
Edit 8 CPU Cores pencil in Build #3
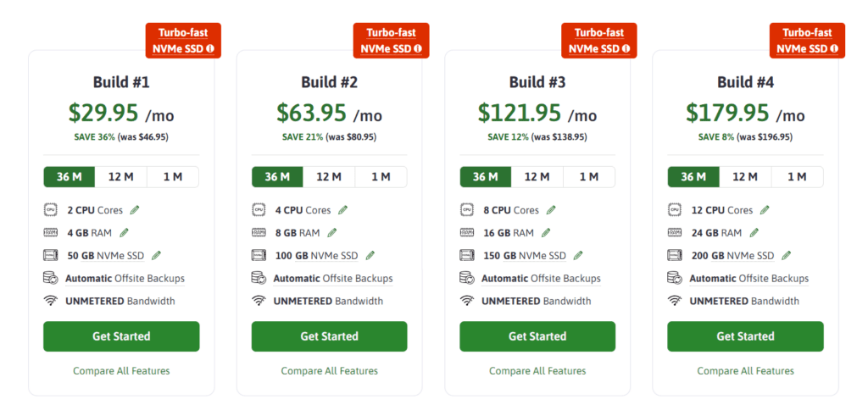pos(551,210)
